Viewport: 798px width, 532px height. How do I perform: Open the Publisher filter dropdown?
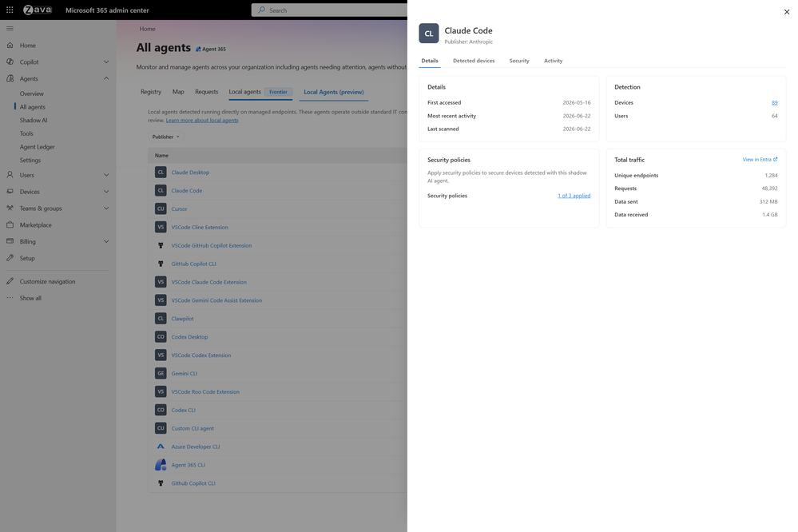[x=166, y=137]
